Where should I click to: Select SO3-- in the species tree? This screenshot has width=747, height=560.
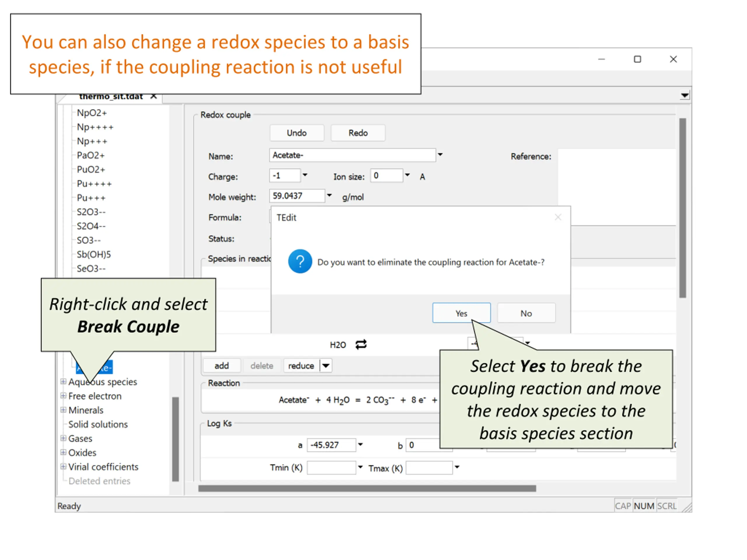(89, 240)
